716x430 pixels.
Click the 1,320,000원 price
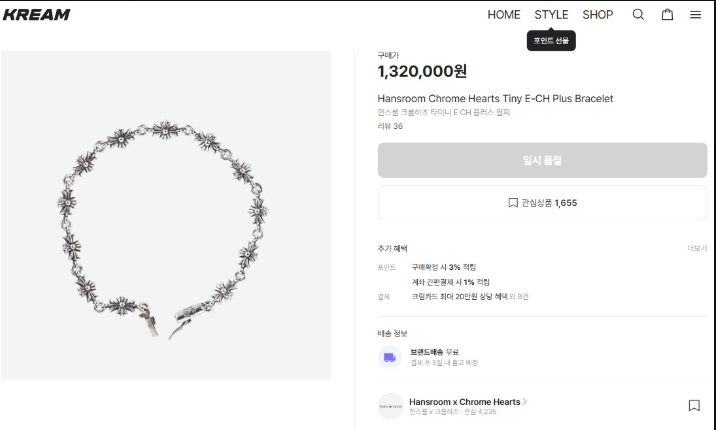422,72
